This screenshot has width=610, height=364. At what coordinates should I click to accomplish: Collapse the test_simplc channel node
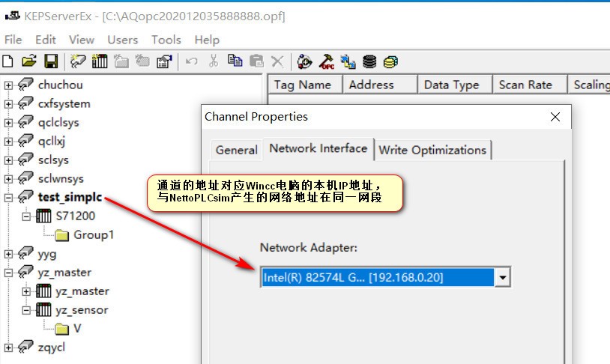[x=9, y=198]
